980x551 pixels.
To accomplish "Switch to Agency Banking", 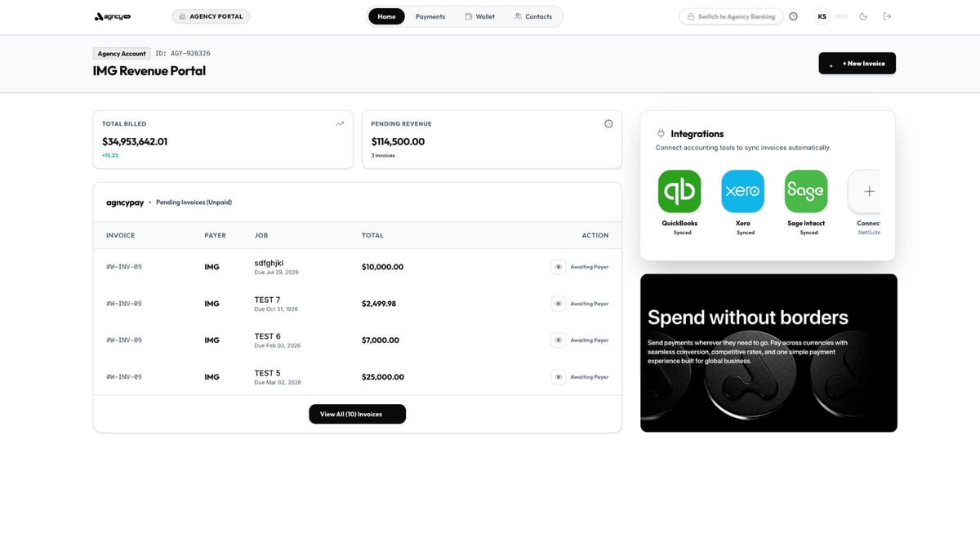I will coord(731,16).
